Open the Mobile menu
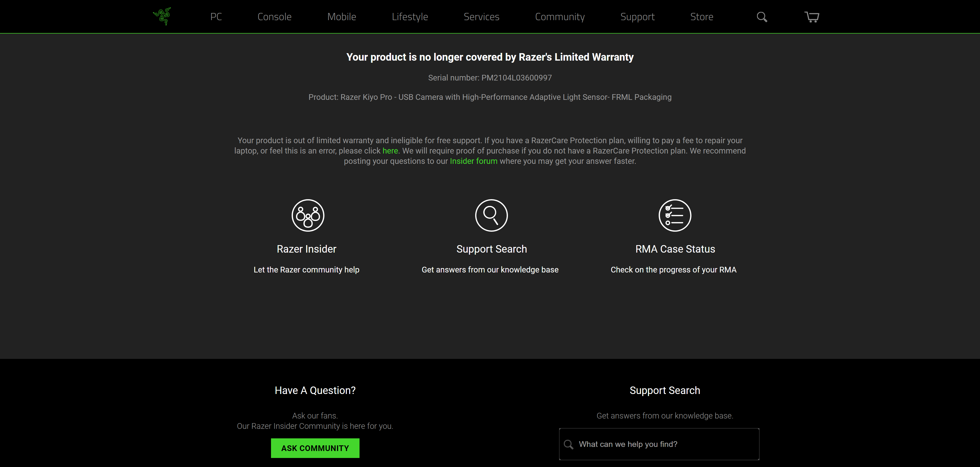This screenshot has height=467, width=980. point(342,17)
